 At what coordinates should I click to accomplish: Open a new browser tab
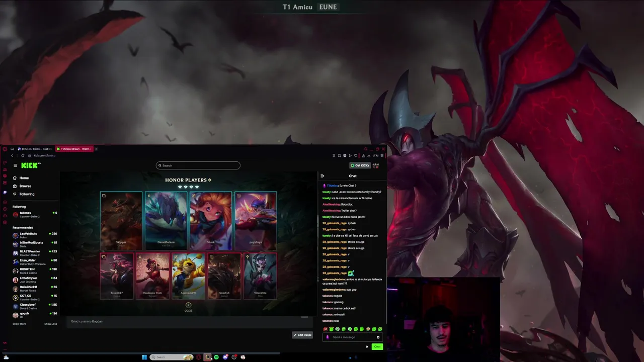click(x=96, y=149)
